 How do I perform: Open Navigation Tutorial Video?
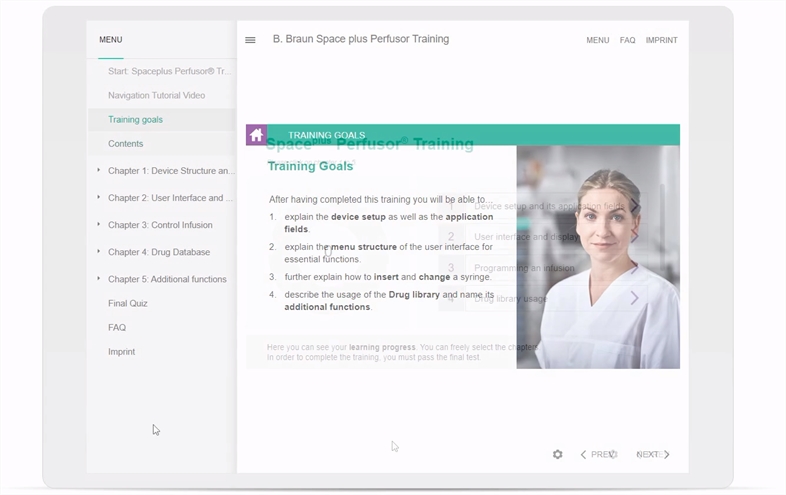pyautogui.click(x=156, y=95)
